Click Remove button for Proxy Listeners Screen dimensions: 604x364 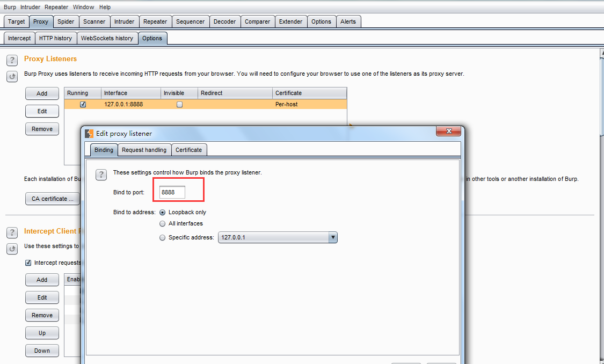pos(42,129)
